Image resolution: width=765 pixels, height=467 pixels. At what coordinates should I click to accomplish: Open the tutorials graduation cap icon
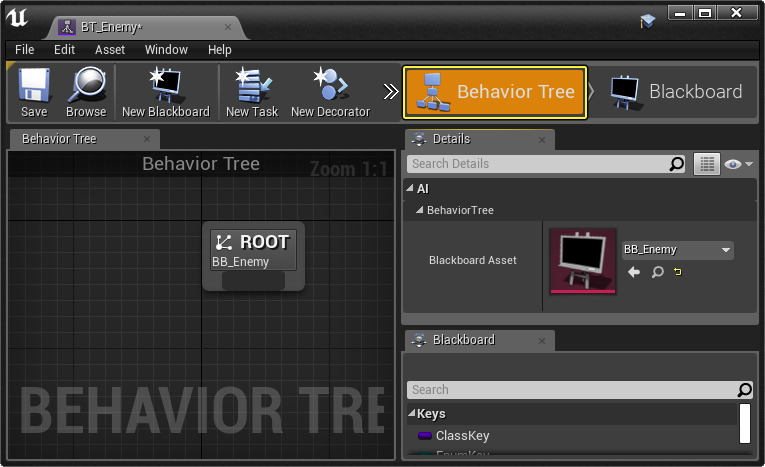pyautogui.click(x=647, y=21)
